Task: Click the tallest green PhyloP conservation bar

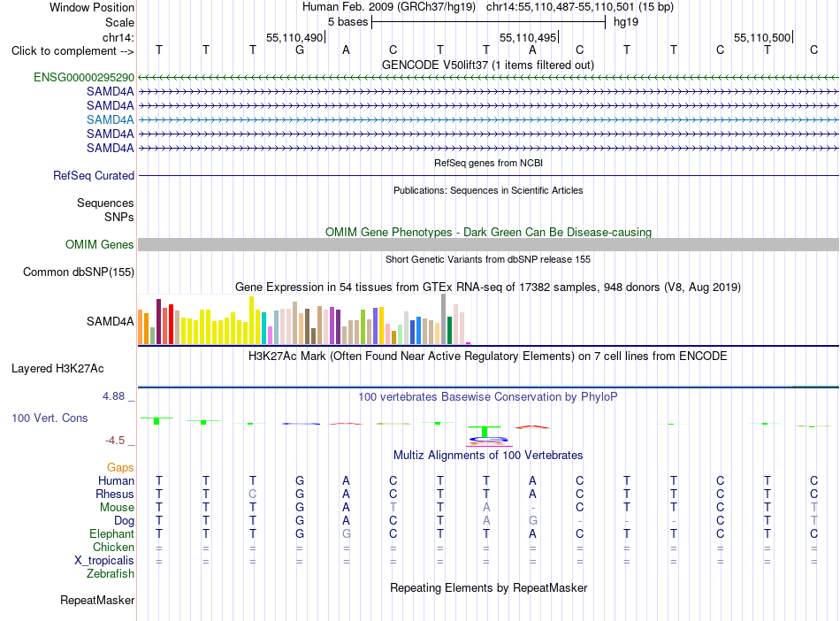Action: [485, 432]
